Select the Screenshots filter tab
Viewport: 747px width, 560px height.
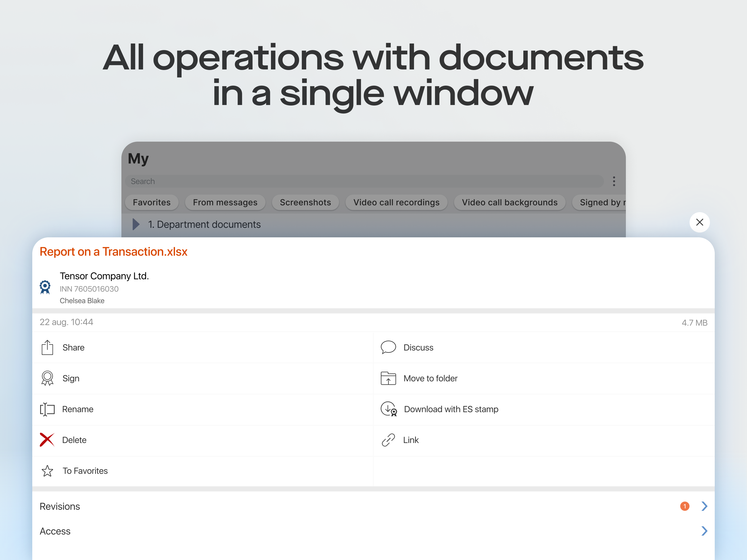[305, 202]
